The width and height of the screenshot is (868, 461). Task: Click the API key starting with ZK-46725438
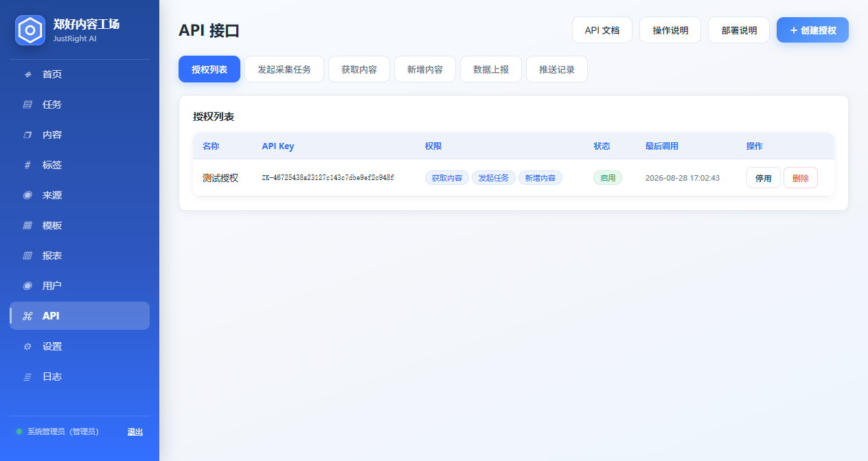click(x=328, y=178)
